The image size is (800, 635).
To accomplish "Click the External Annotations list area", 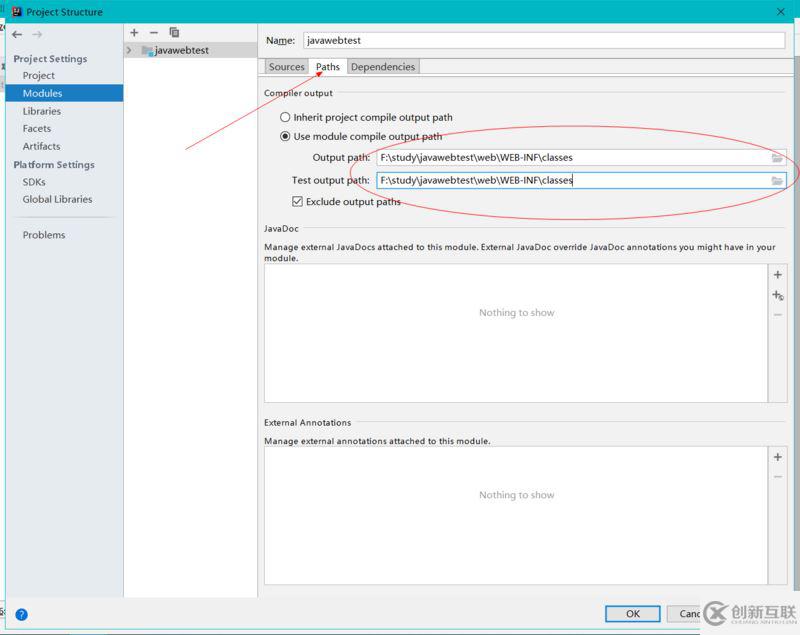I will click(x=516, y=515).
